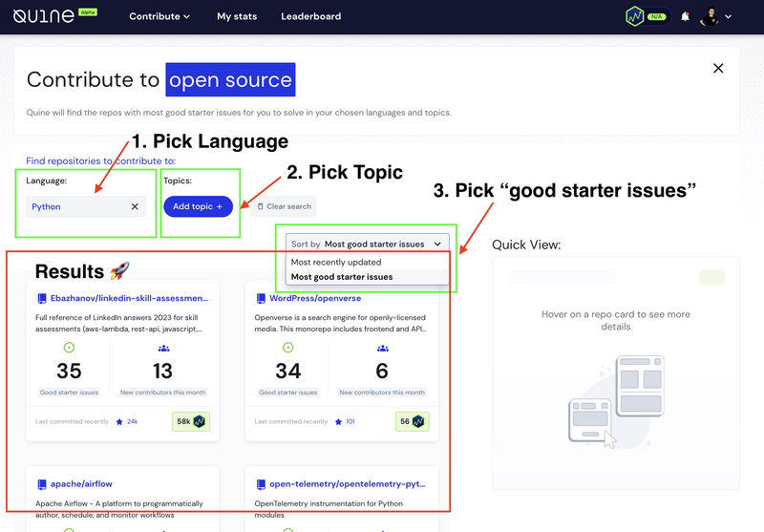Choose Most good starter issues option
Screen dimensions: 764x532
coord(342,277)
